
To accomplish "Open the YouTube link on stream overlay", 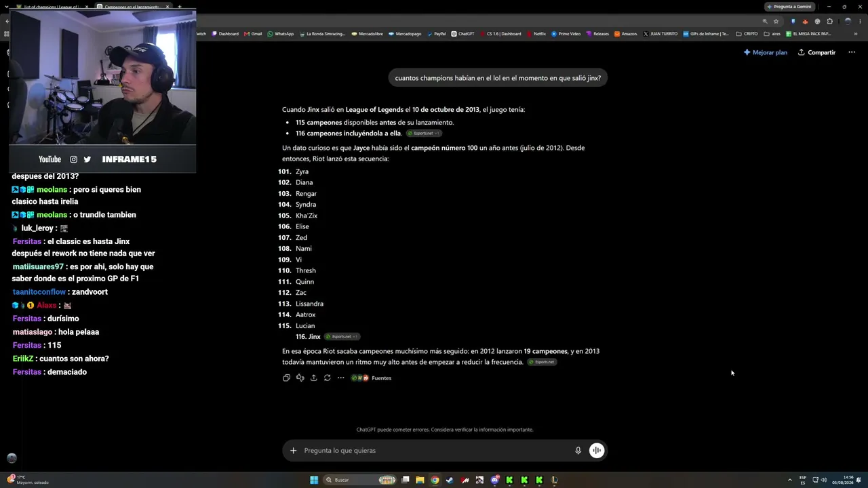I will tap(50, 159).
